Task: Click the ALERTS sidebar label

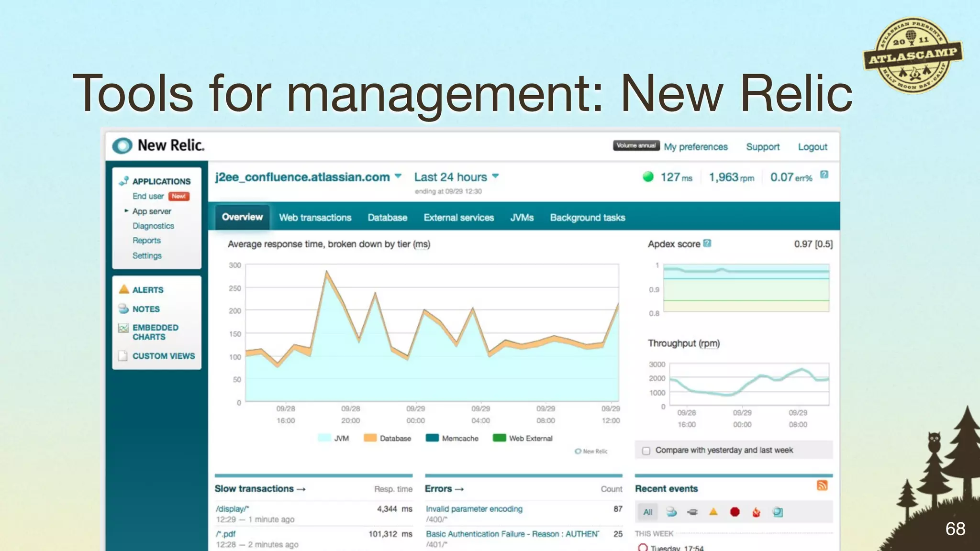Action: [148, 290]
